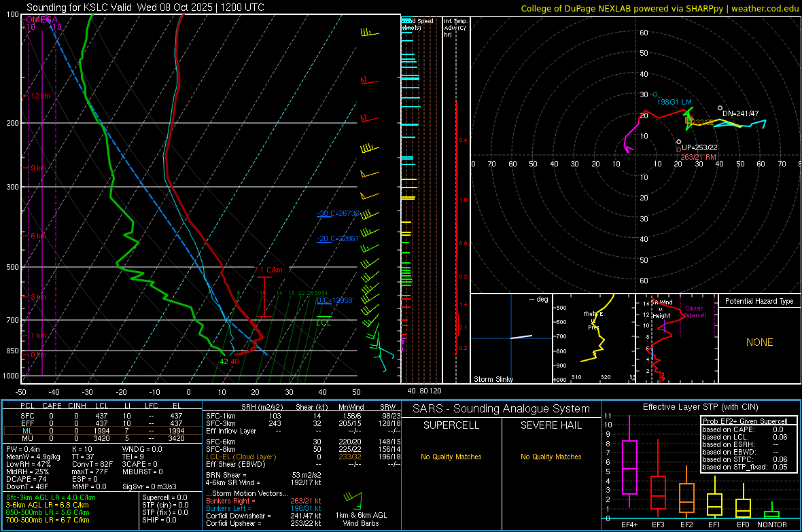Click the MU parcel row label

[x=27, y=438]
